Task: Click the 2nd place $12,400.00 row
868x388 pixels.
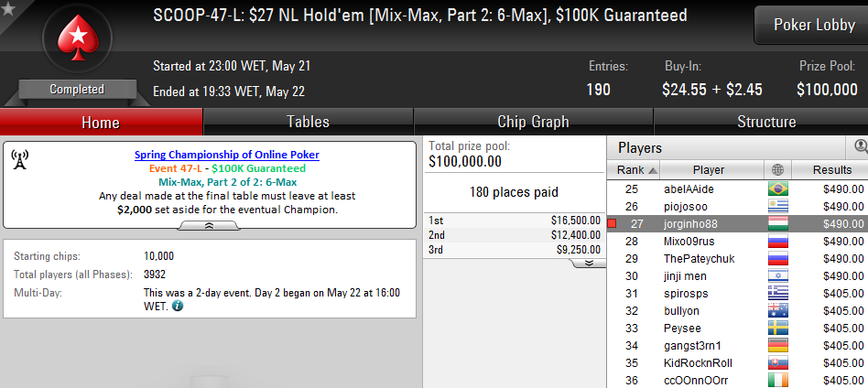Action: point(515,234)
